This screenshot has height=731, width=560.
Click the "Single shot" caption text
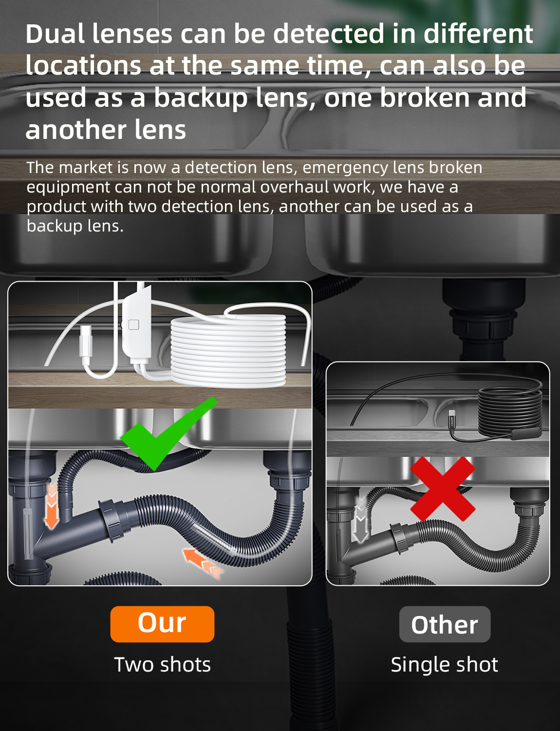[445, 665]
